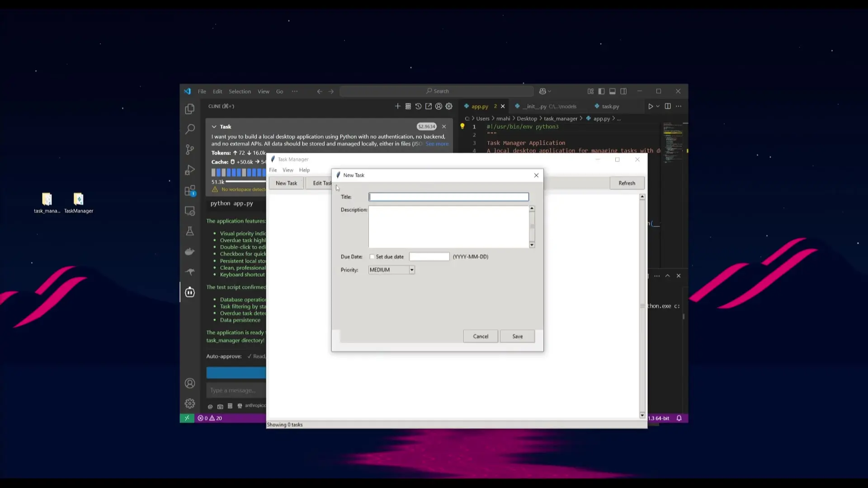Screen dimensions: 868x488
Task: Click the remote window status bar icon
Action: [x=187, y=418]
